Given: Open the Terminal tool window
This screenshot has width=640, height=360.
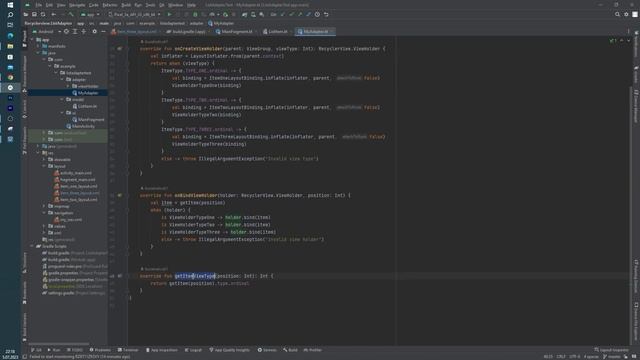Looking at the screenshot, I should click(x=128, y=350).
